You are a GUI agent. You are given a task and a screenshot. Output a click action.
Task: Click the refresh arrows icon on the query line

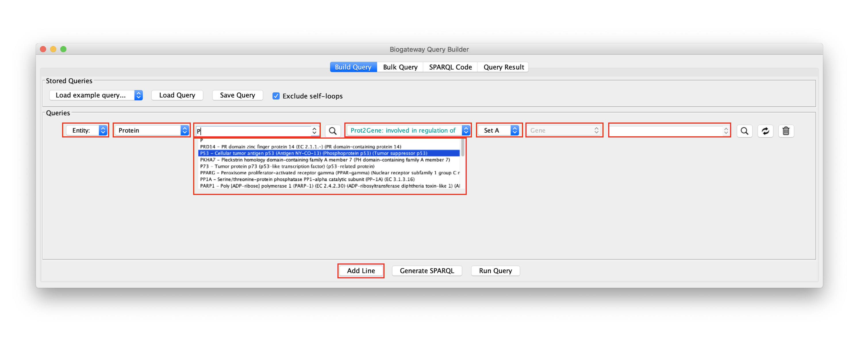coord(765,131)
